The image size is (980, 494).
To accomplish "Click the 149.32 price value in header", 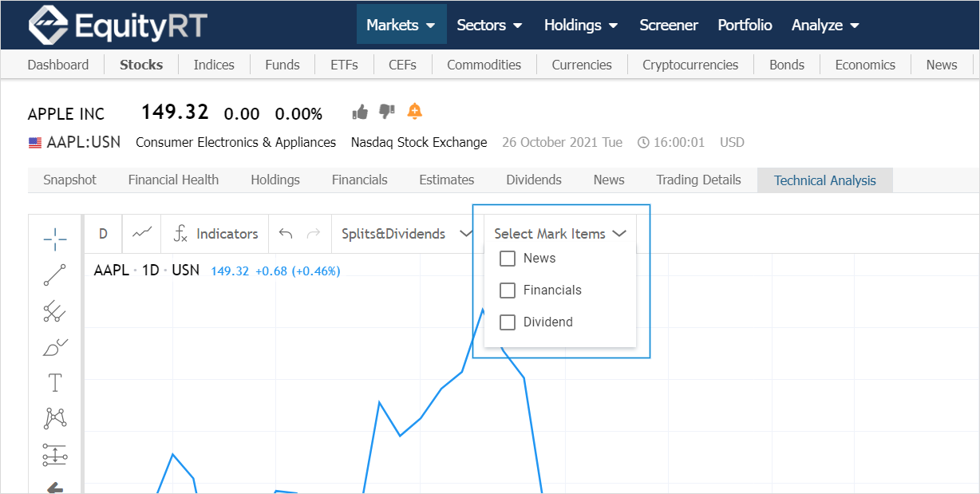I will click(175, 112).
